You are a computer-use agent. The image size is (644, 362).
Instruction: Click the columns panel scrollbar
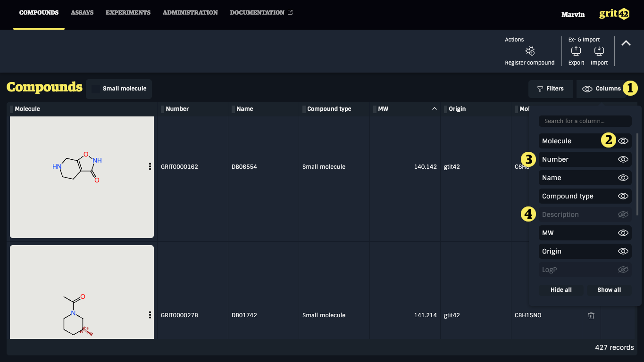pyautogui.click(x=637, y=174)
